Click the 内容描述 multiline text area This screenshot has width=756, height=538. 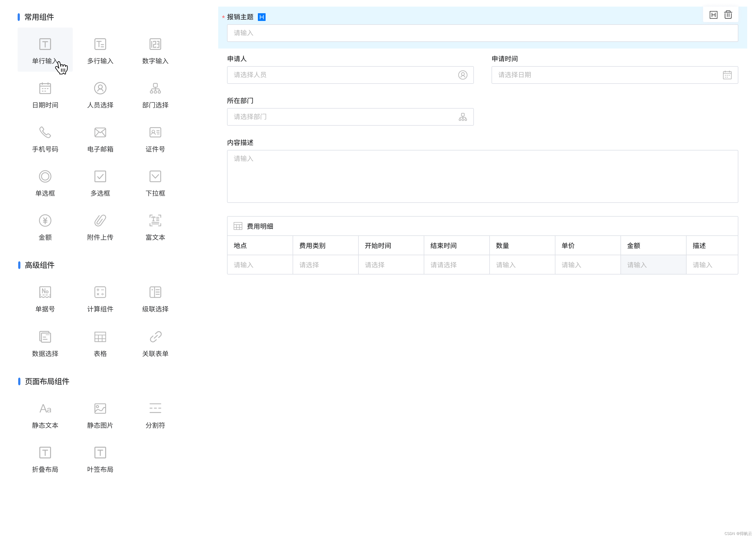pyautogui.click(x=482, y=176)
